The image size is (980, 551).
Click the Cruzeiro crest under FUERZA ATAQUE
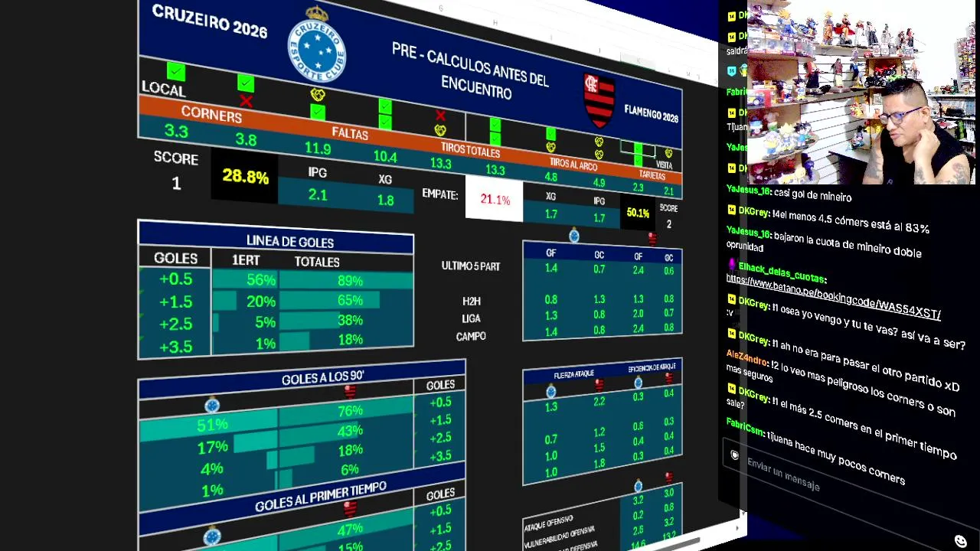click(x=551, y=392)
